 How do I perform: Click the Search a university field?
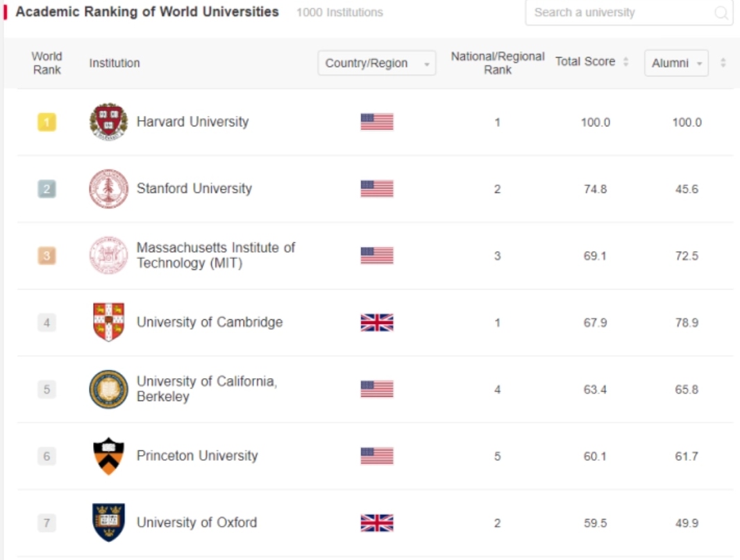(618, 13)
